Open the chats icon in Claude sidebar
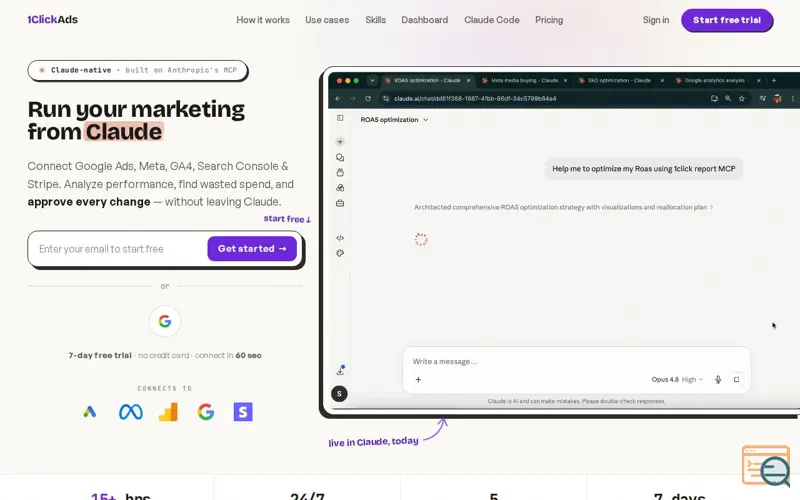 tap(340, 157)
